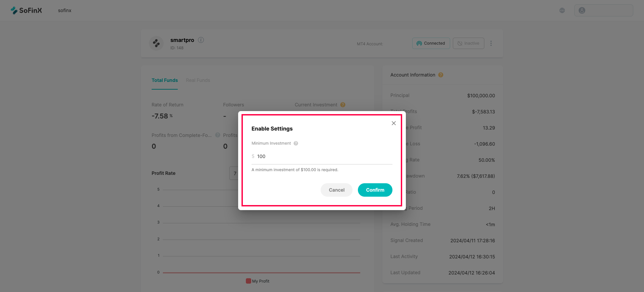Click info icon beside smartpro name
The image size is (644, 292).
coord(201,40)
